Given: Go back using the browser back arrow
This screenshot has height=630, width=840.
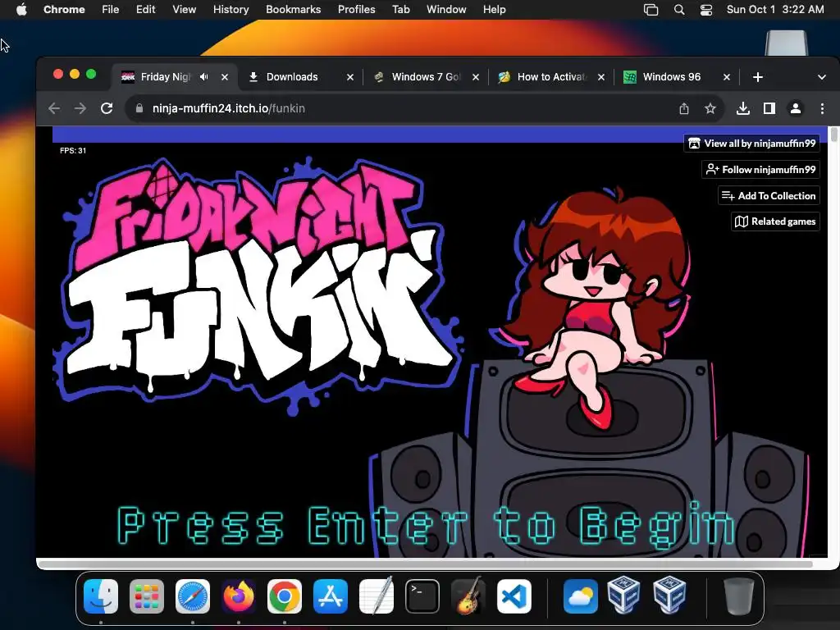Looking at the screenshot, I should (x=54, y=108).
